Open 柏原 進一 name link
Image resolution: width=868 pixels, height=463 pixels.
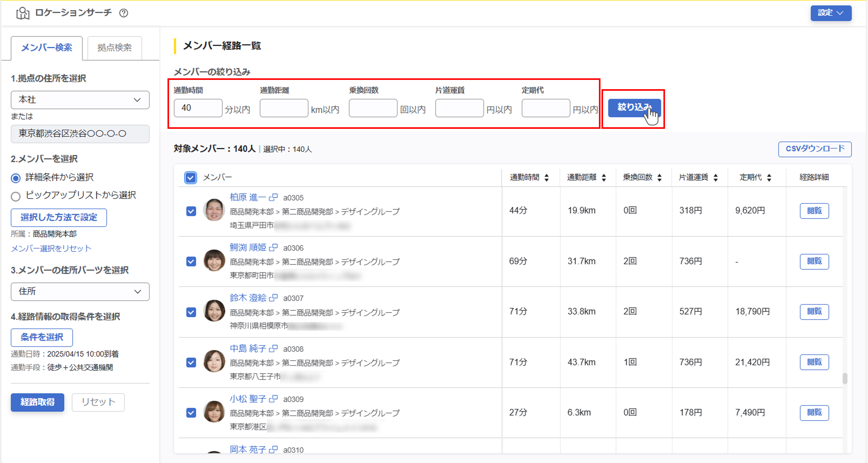tap(248, 197)
